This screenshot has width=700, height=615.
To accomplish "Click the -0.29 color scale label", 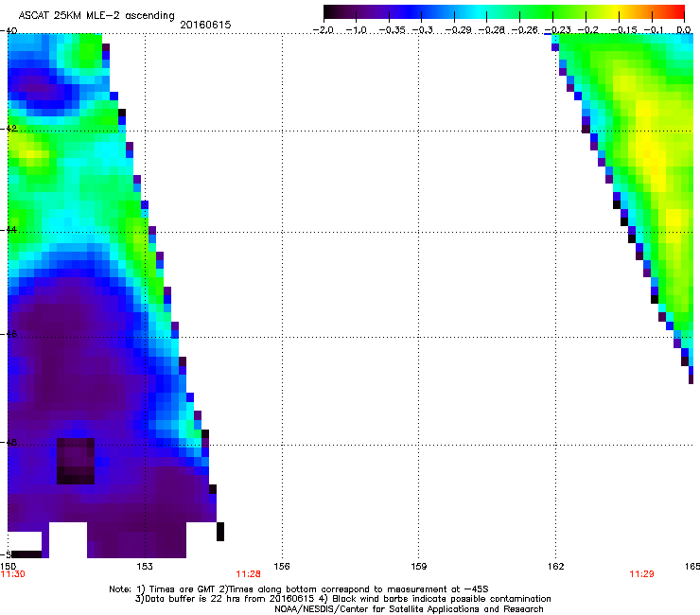I will tap(458, 30).
